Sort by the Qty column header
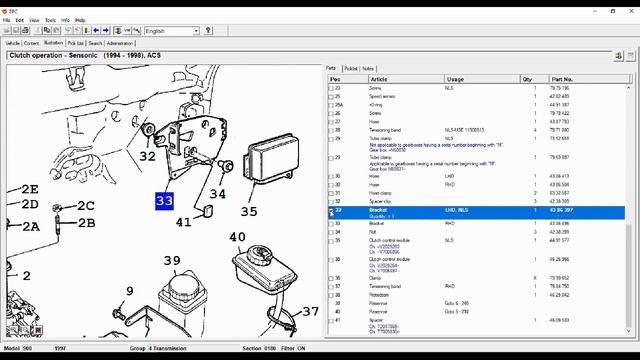 pos(534,79)
